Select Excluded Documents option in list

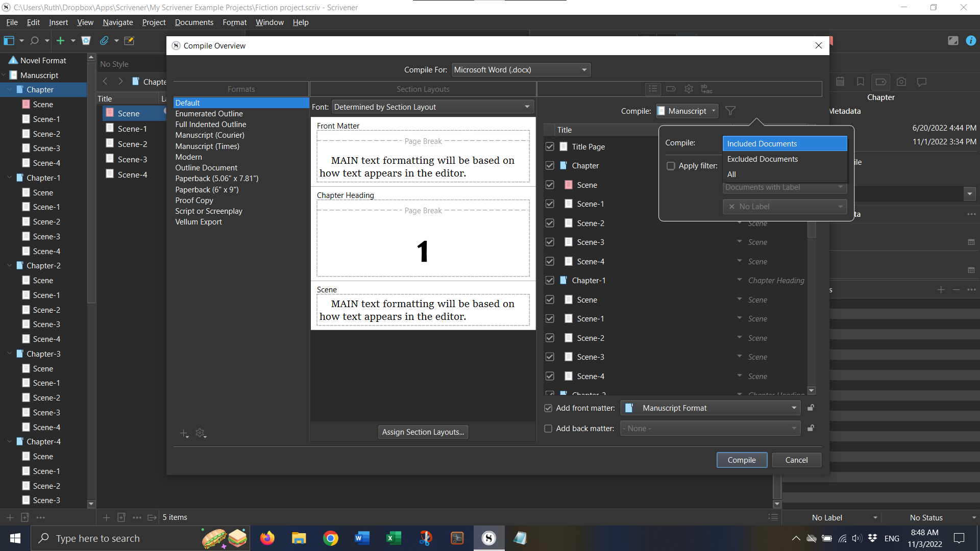coord(785,159)
